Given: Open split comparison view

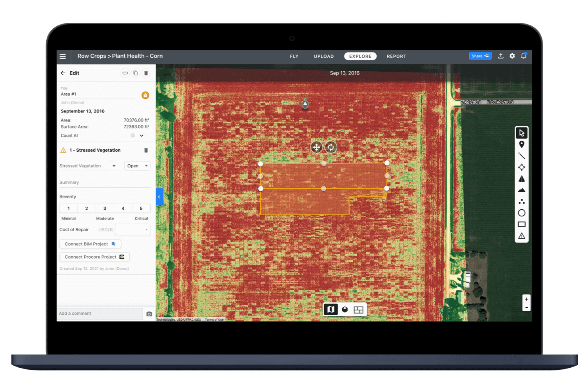Looking at the screenshot, I should click(x=358, y=309).
